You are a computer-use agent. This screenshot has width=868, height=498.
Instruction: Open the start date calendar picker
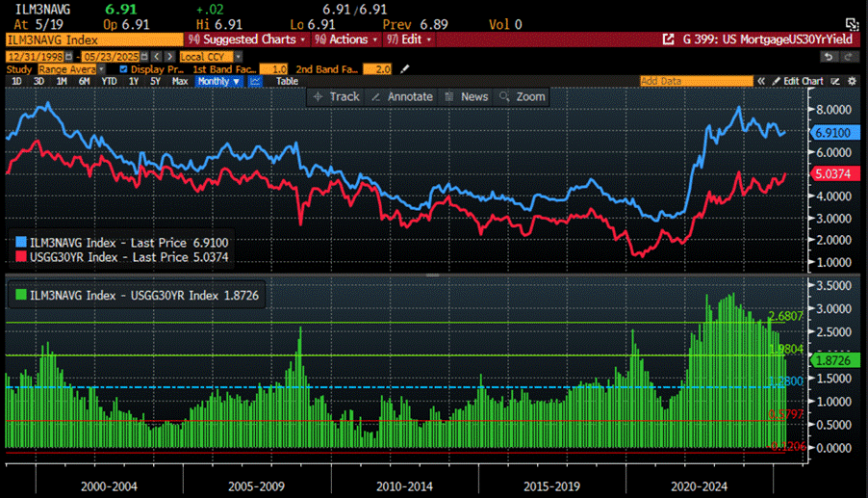(68, 57)
